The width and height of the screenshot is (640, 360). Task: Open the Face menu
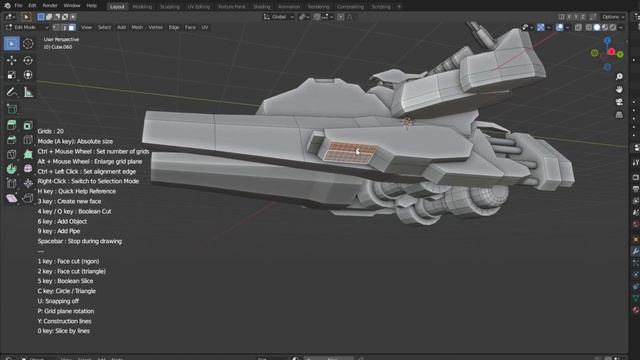(190, 27)
